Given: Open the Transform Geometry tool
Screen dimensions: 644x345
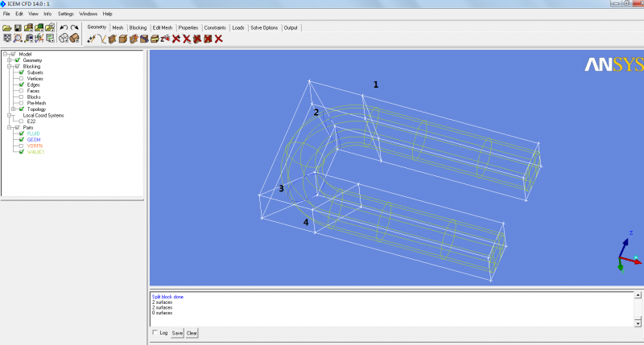Looking at the screenshot, I should click(155, 39).
